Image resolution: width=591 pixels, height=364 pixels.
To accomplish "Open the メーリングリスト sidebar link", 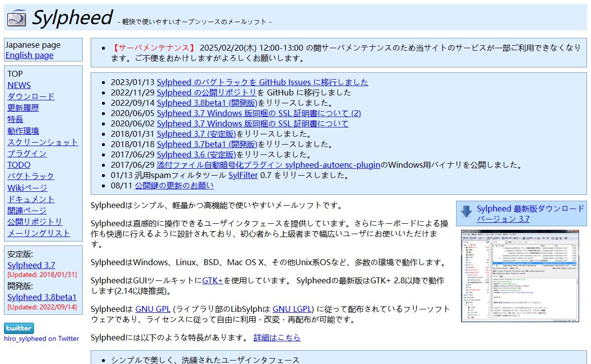I will point(39,233).
